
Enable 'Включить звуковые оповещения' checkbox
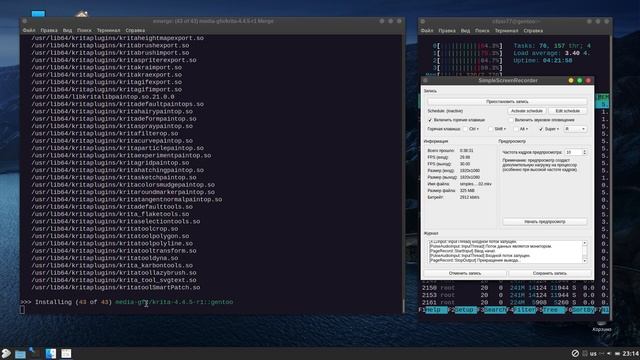point(511,120)
